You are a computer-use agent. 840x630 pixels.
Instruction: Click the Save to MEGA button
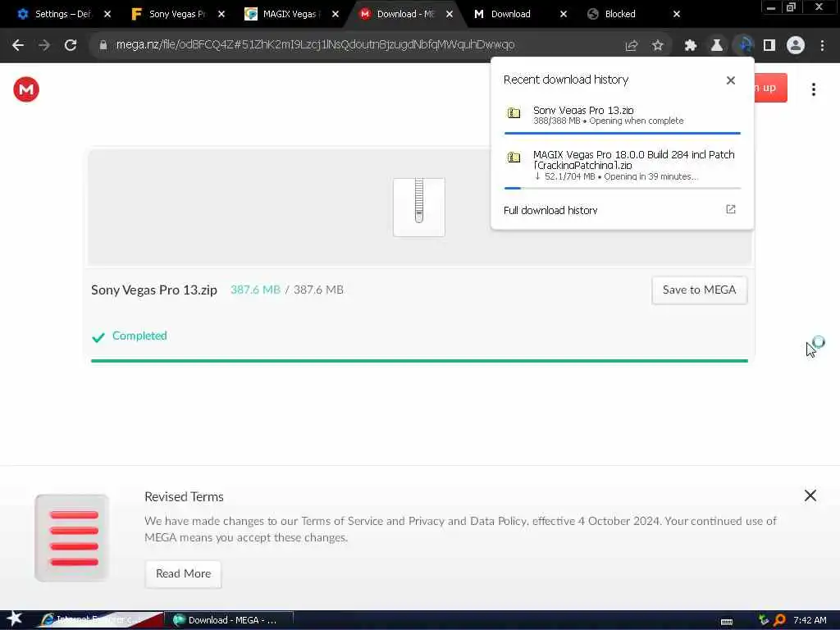(699, 290)
